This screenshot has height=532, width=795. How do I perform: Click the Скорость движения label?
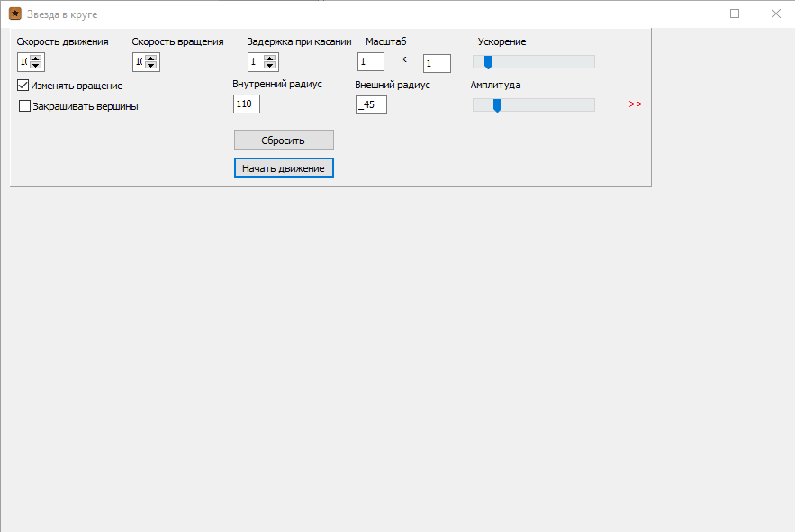(62, 41)
